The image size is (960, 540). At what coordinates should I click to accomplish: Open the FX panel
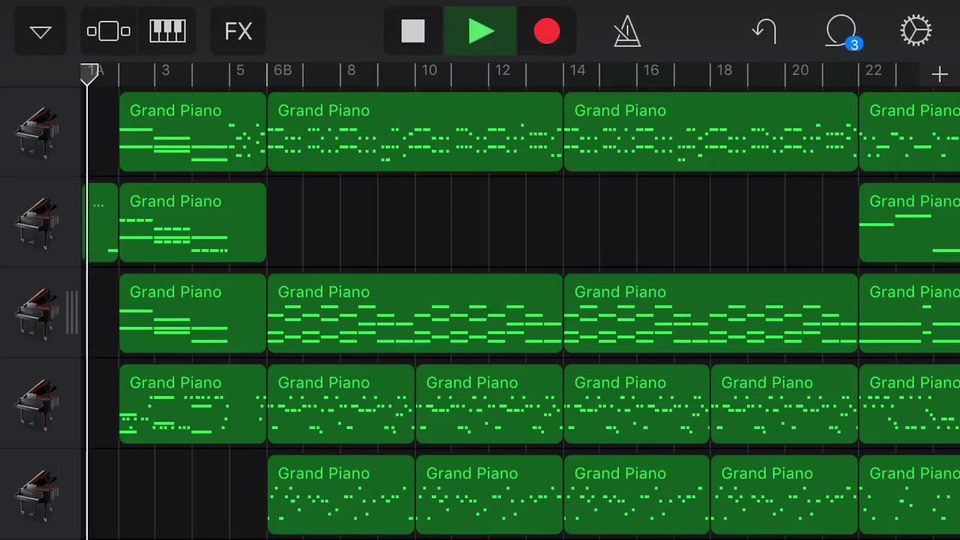(238, 31)
